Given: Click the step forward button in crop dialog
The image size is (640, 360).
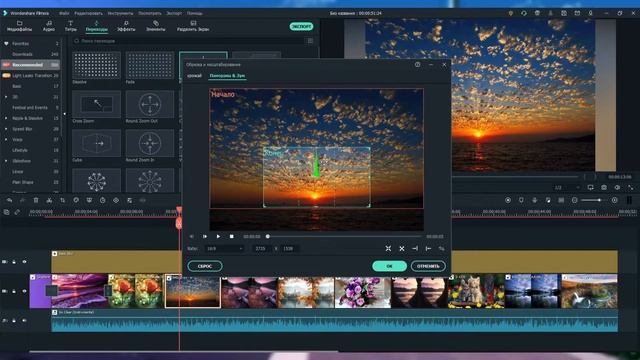Looking at the screenshot, I should click(x=205, y=236).
